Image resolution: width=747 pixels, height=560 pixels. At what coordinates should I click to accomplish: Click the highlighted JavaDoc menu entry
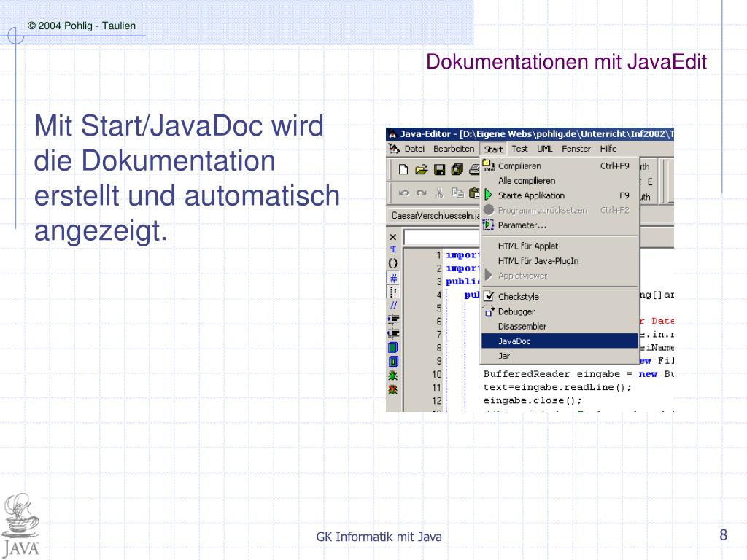(x=560, y=341)
